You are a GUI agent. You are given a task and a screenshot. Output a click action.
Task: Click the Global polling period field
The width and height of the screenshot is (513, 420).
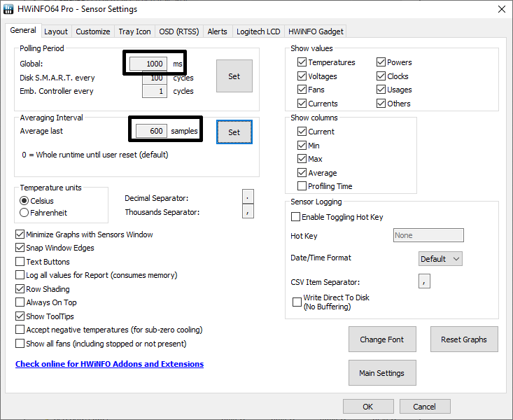pos(148,64)
